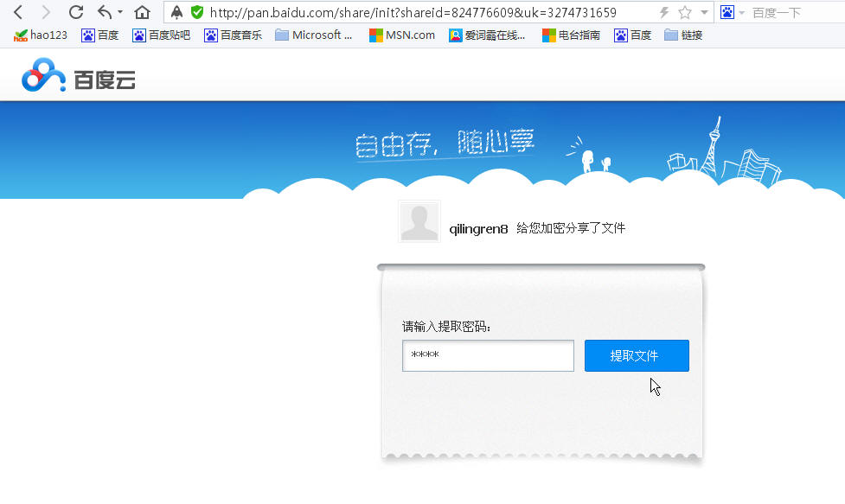
Task: Click the Baidu paw search engine icon
Action: (727, 12)
